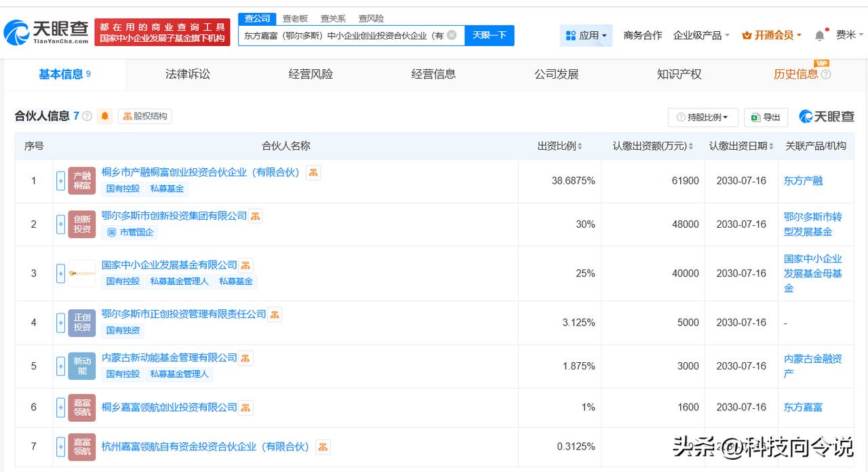Switch to 查公司 search tab
Screen dimensions: 868x472
point(258,18)
